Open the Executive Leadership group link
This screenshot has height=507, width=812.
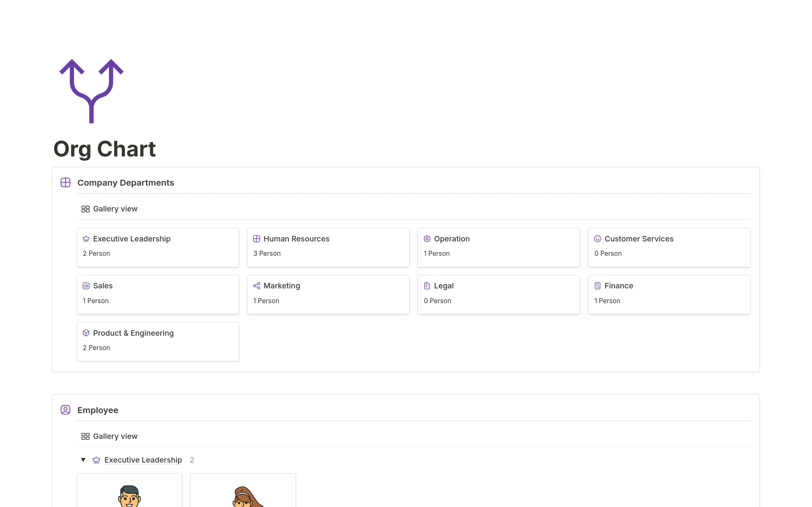click(143, 460)
